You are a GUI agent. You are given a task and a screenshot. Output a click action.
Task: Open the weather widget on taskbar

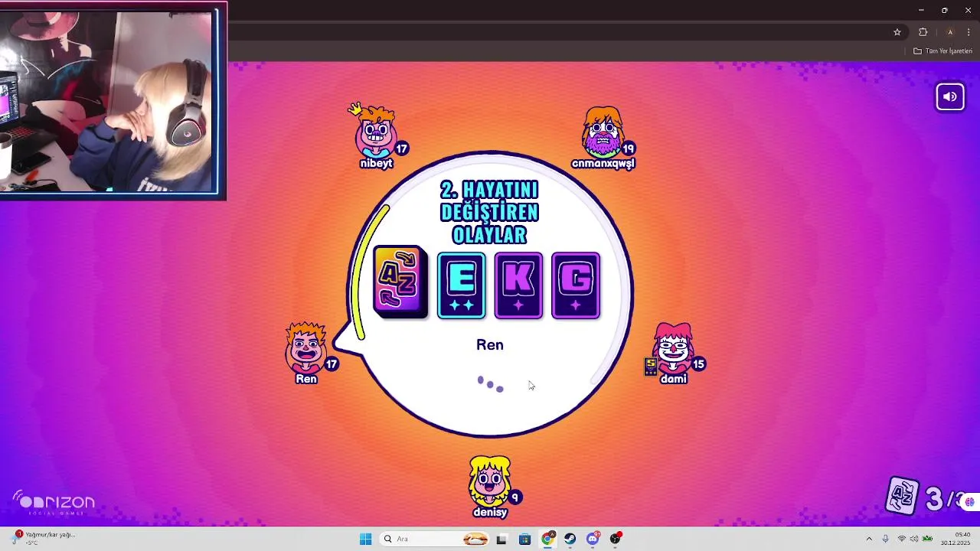[x=44, y=539]
